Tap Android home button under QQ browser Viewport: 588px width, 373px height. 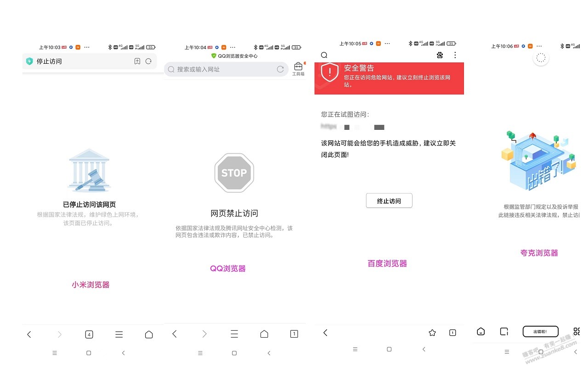pyautogui.click(x=234, y=353)
